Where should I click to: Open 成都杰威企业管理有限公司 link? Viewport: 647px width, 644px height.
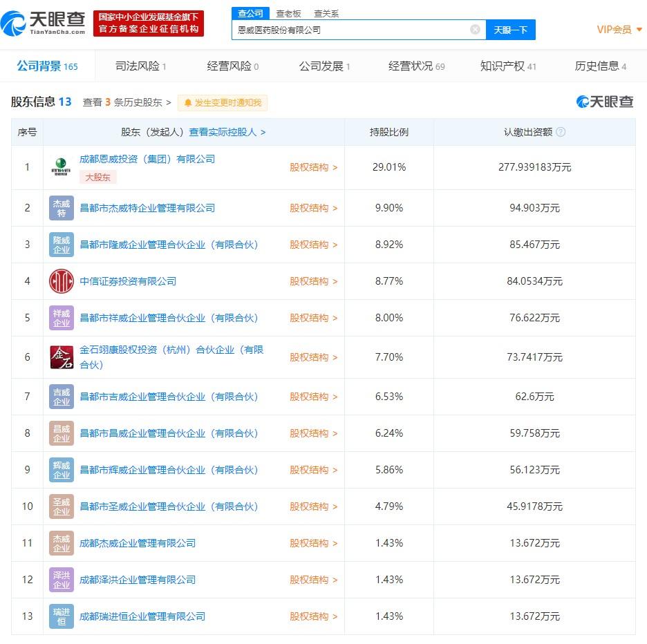pyautogui.click(x=138, y=543)
